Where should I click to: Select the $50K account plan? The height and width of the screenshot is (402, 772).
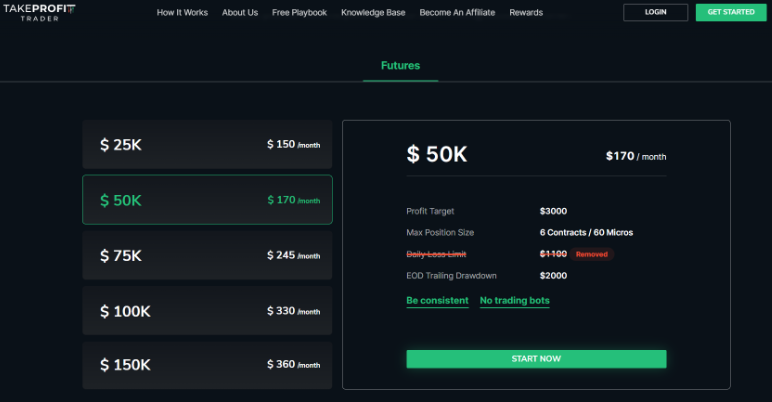207,200
